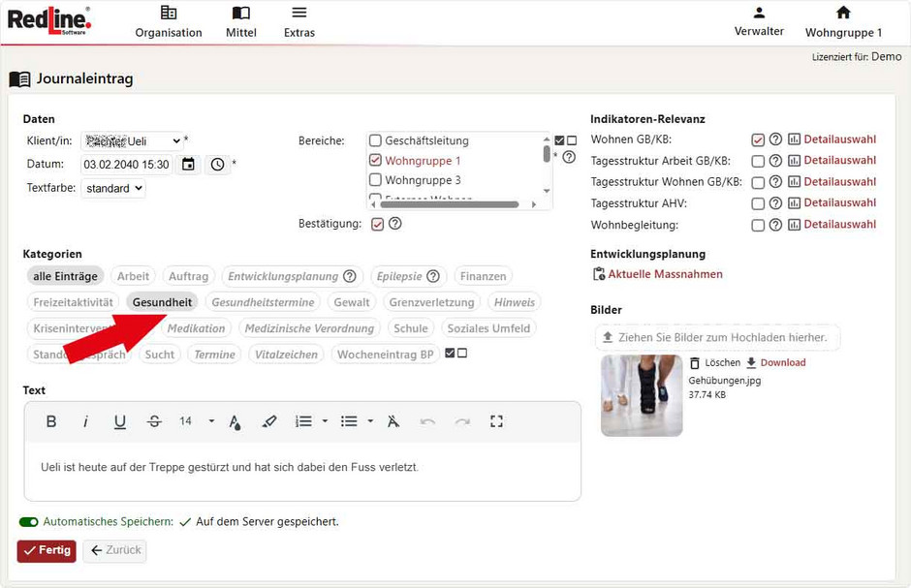The height and width of the screenshot is (588, 911).
Task: Enable the Wohngruppe 3 checkbox under Bereiche
Action: point(373,178)
